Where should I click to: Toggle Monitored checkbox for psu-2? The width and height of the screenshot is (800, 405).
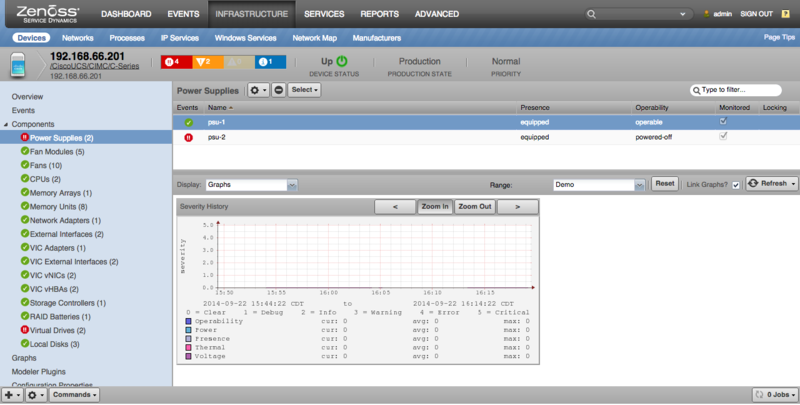click(x=723, y=136)
